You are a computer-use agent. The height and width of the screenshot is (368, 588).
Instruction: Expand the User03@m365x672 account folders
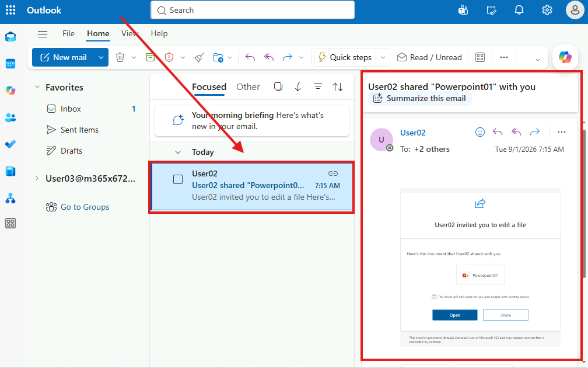(37, 178)
